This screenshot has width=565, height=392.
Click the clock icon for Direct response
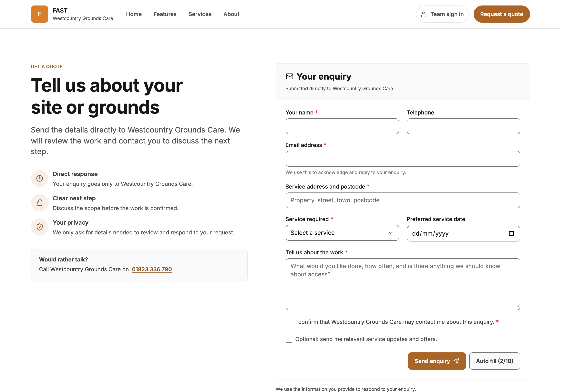(x=40, y=178)
